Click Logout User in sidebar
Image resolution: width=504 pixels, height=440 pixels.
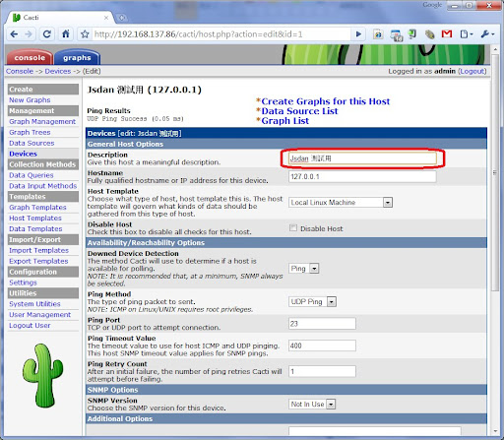click(x=30, y=326)
